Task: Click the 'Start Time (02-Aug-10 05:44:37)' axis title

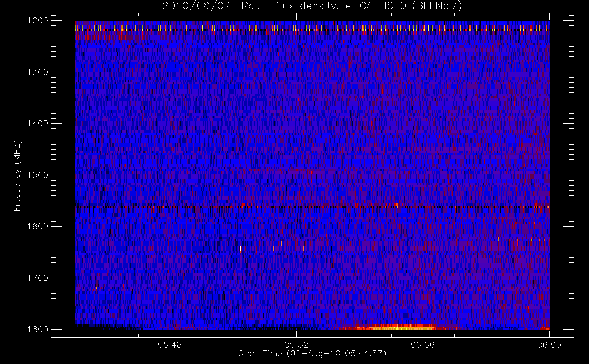Action: tap(312, 353)
